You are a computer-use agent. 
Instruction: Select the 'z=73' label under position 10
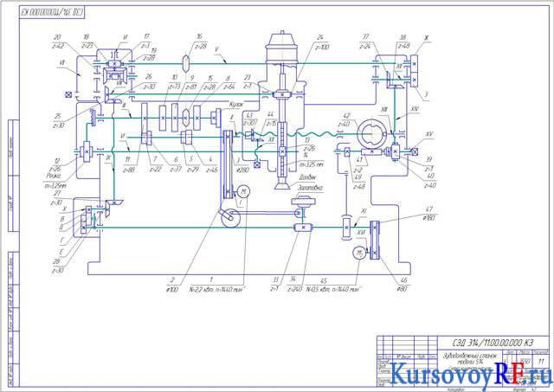[174, 86]
